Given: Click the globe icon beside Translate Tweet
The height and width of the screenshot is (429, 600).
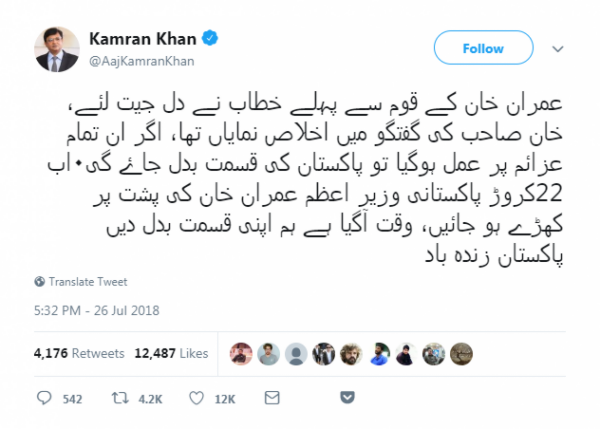Looking at the screenshot, I should coord(39,282).
